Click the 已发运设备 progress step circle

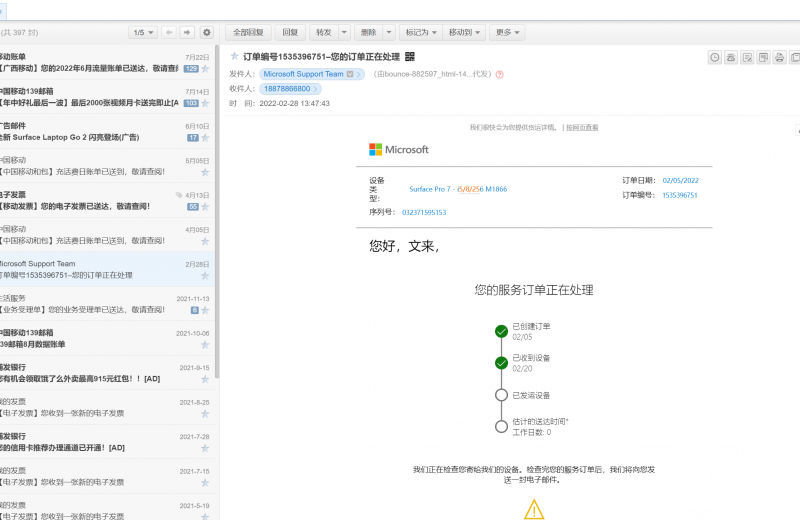click(502, 395)
